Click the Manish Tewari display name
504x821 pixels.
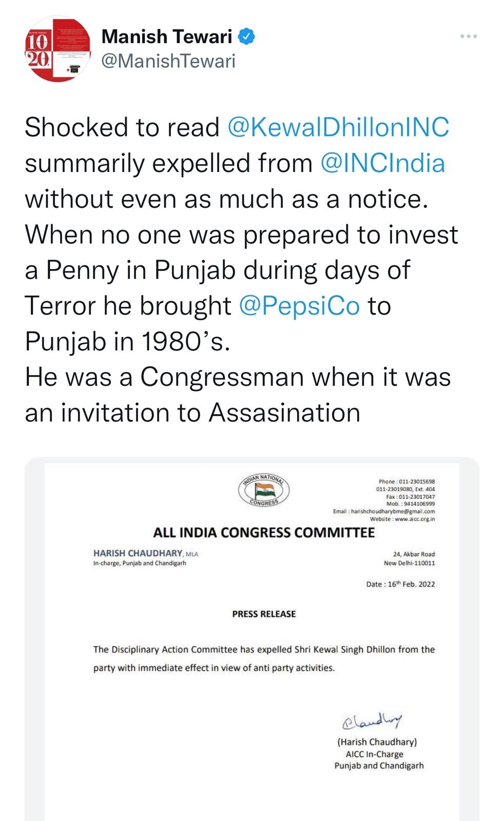point(167,37)
